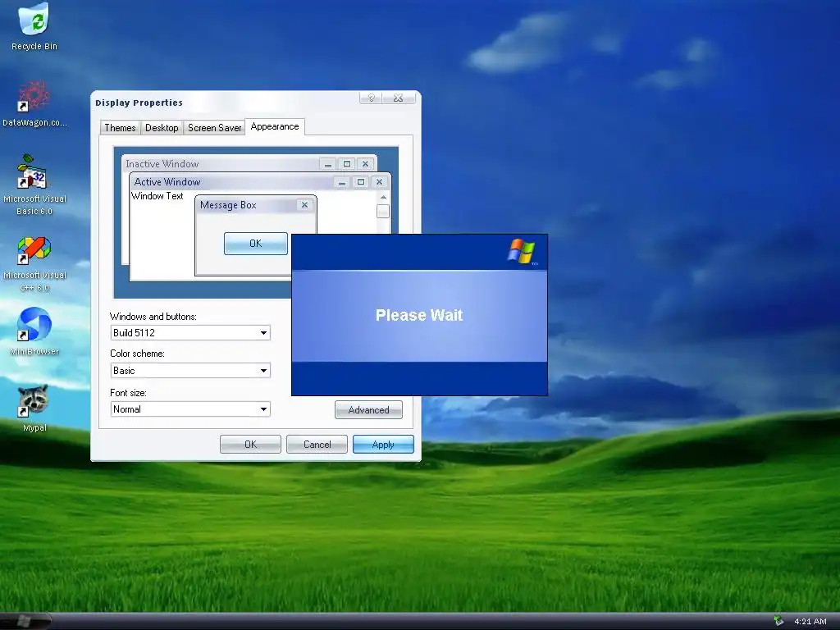Click the preview Inactive Window minimize icon
This screenshot has width=840, height=630.
point(328,164)
